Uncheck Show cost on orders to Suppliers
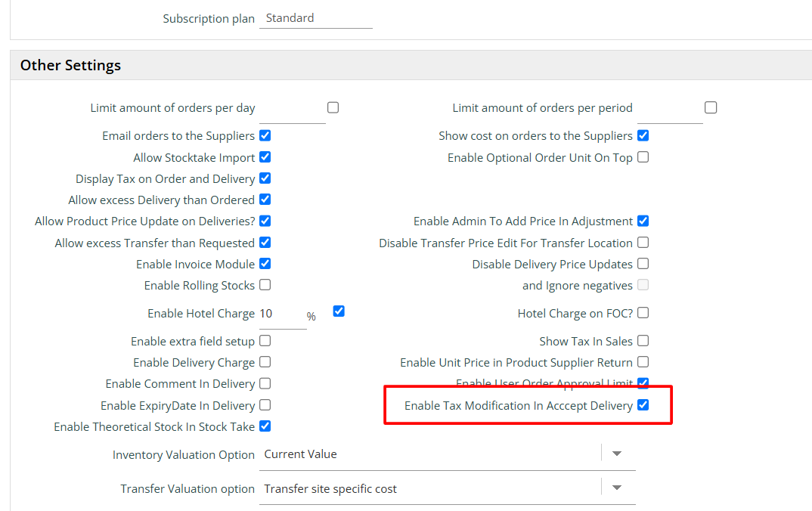 (x=643, y=136)
